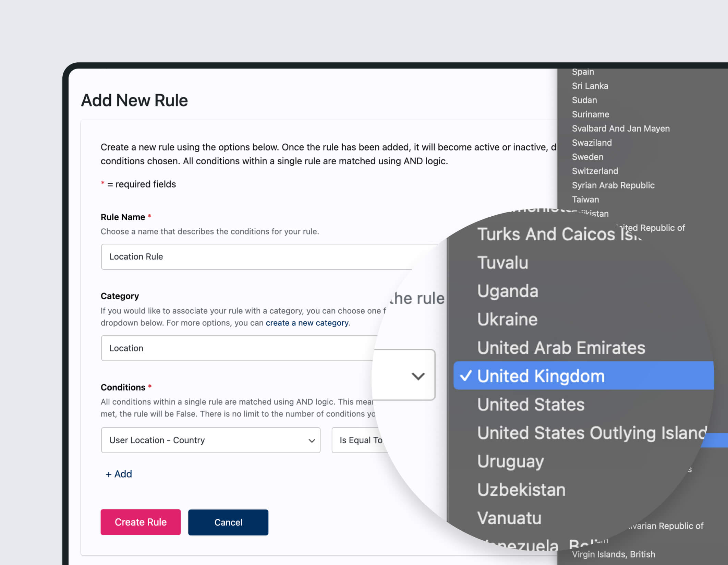Open the country selector chevron arrow
The image size is (728, 565).
(x=417, y=376)
